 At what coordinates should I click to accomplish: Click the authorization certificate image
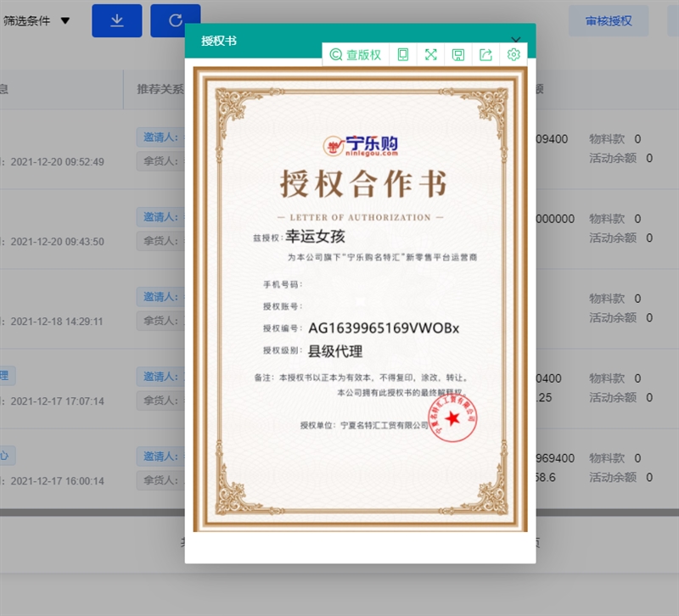click(360, 300)
